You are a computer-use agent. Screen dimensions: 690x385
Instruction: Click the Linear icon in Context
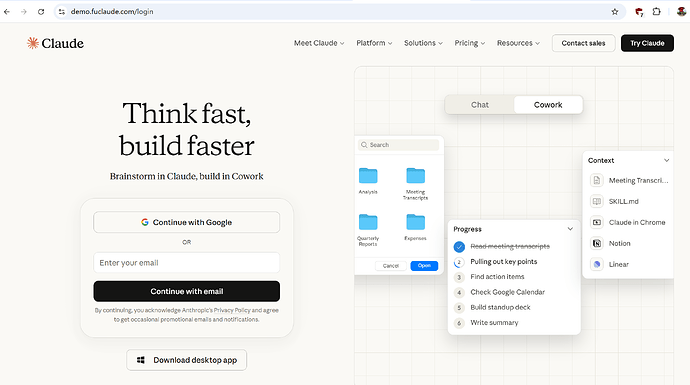tap(597, 264)
